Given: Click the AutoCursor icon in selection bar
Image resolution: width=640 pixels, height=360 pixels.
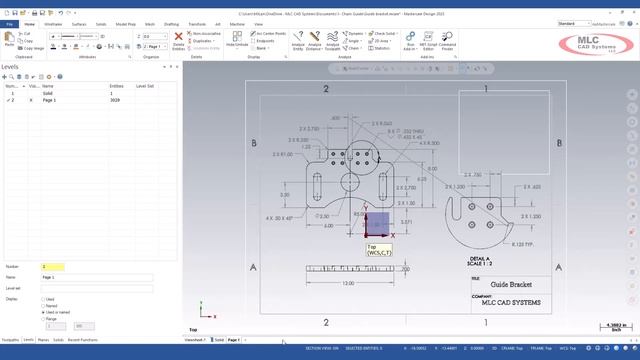Looking at the screenshot, I should pos(356,69).
